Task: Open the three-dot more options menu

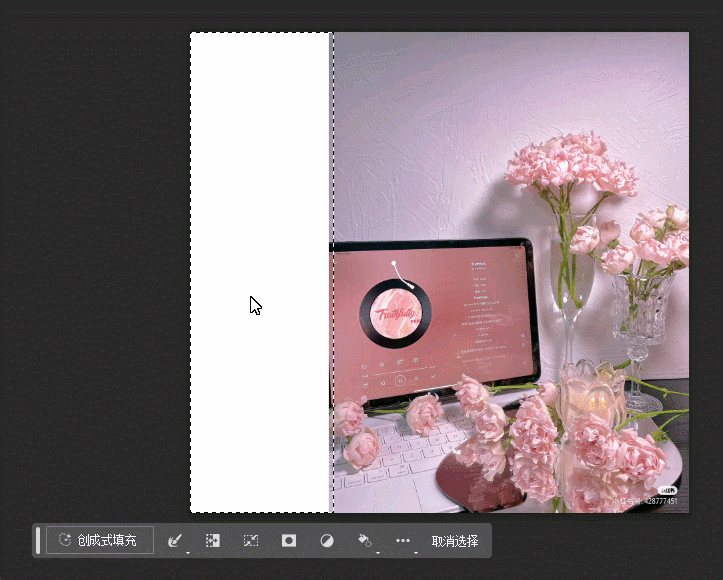Action: point(403,540)
